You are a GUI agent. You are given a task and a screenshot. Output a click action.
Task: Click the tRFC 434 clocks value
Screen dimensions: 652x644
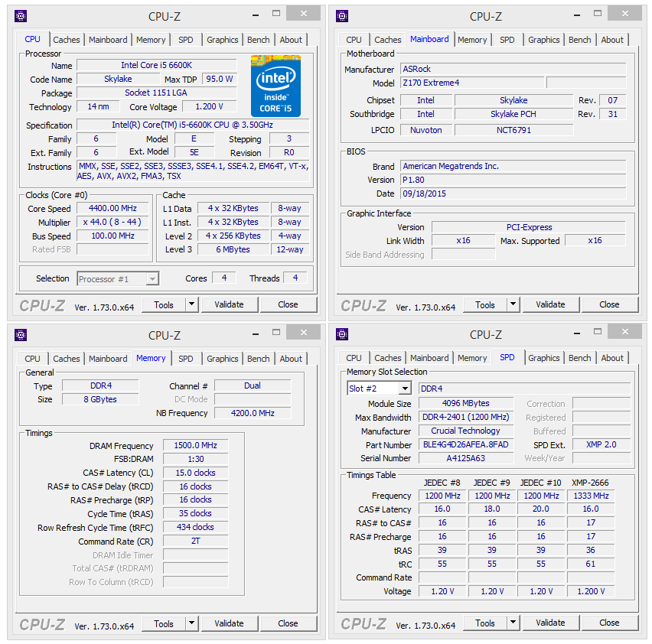pyautogui.click(x=195, y=527)
